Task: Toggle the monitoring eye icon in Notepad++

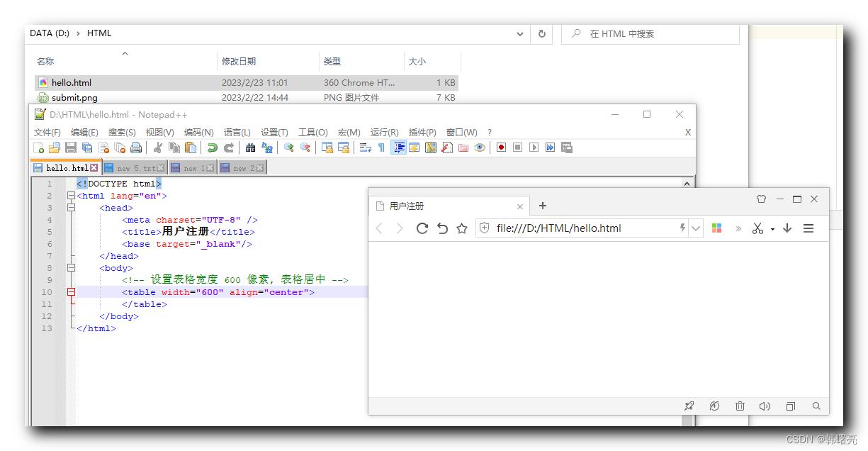Action: [x=480, y=147]
